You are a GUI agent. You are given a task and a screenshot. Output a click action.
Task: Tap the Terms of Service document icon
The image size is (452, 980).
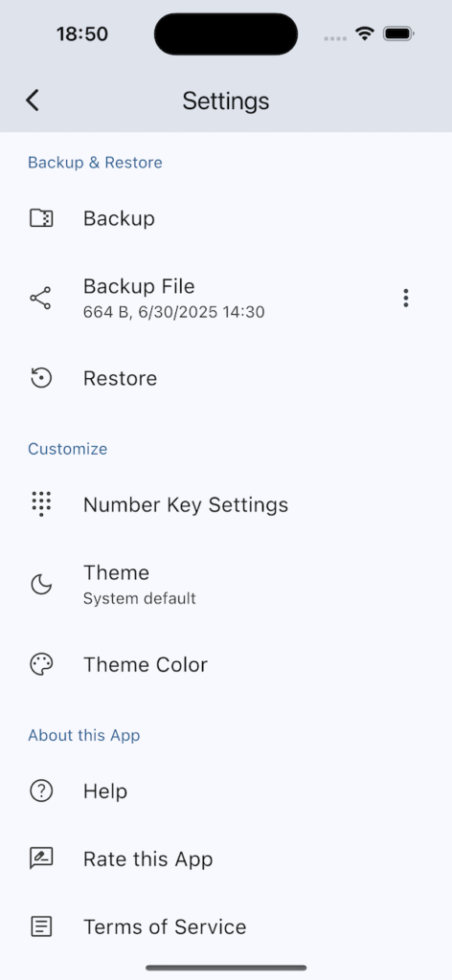[x=41, y=926]
